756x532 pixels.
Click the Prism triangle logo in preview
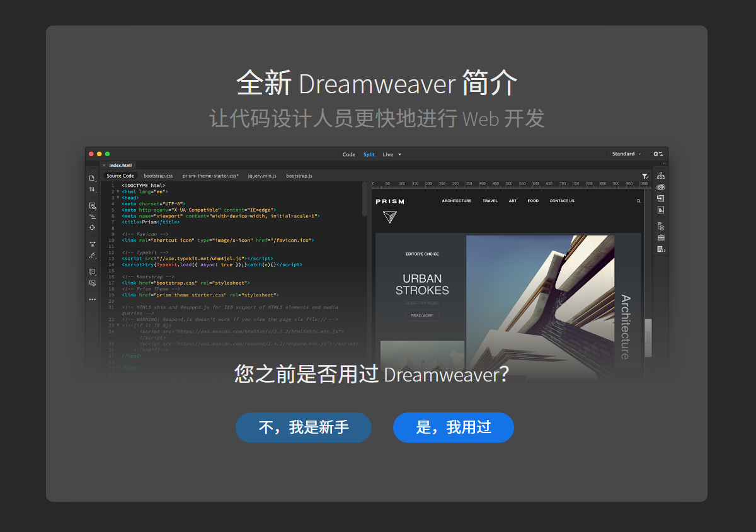pos(390,217)
